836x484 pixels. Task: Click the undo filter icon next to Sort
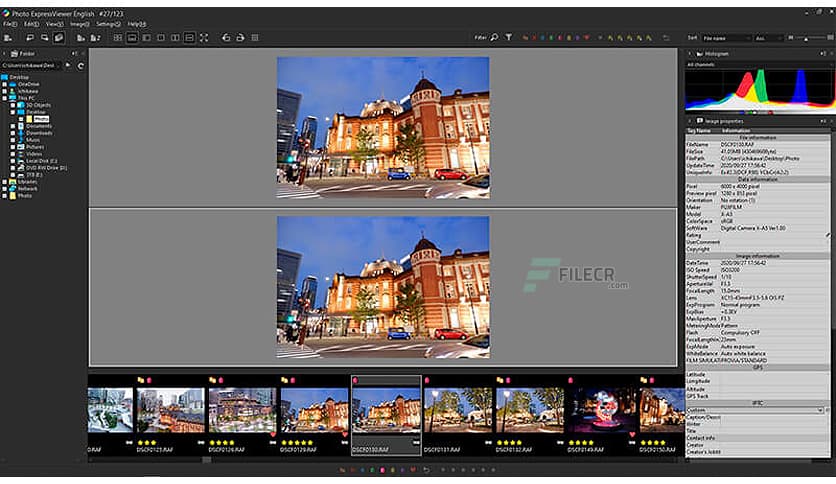[x=666, y=38]
